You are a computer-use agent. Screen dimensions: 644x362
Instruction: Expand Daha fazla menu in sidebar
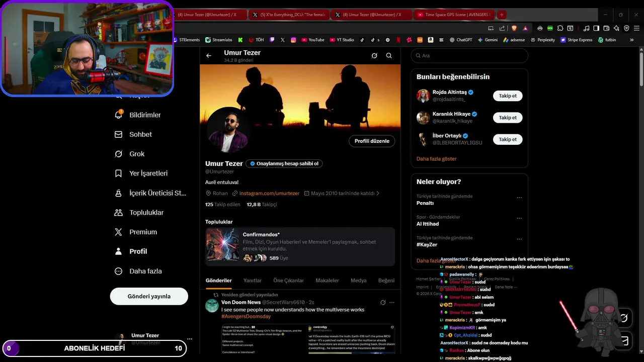(138, 271)
